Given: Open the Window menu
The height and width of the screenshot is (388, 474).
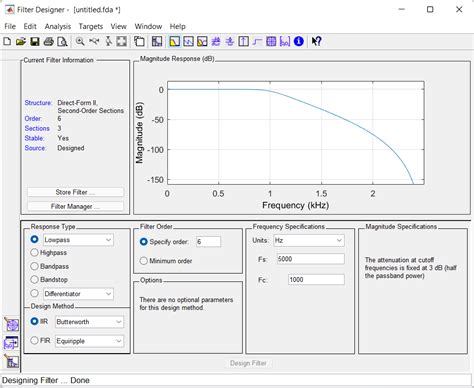Looking at the screenshot, I should pos(148,26).
